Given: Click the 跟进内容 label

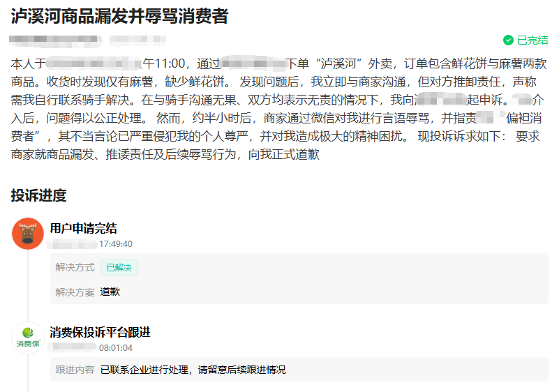Looking at the screenshot, I should point(75,370).
